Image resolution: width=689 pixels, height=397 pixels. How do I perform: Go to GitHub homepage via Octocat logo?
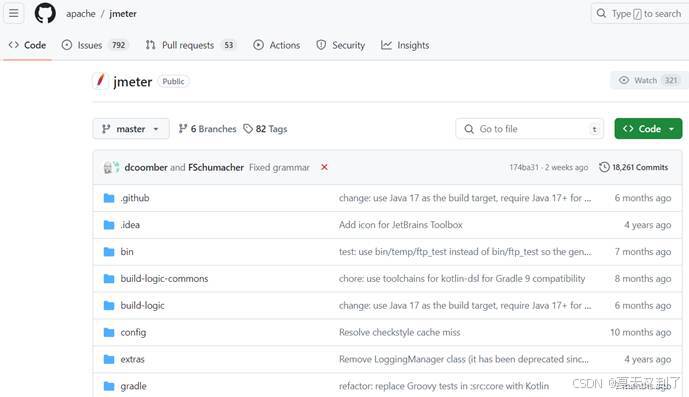point(45,13)
